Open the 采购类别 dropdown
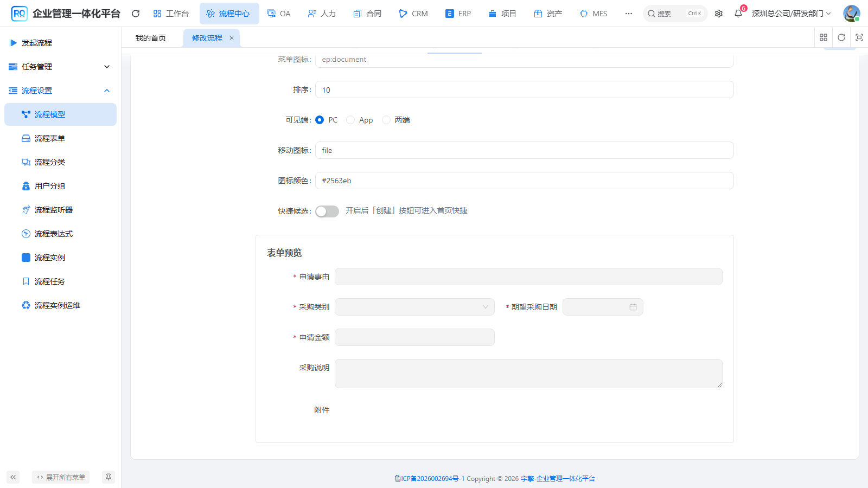The height and width of the screenshot is (488, 868). [414, 307]
